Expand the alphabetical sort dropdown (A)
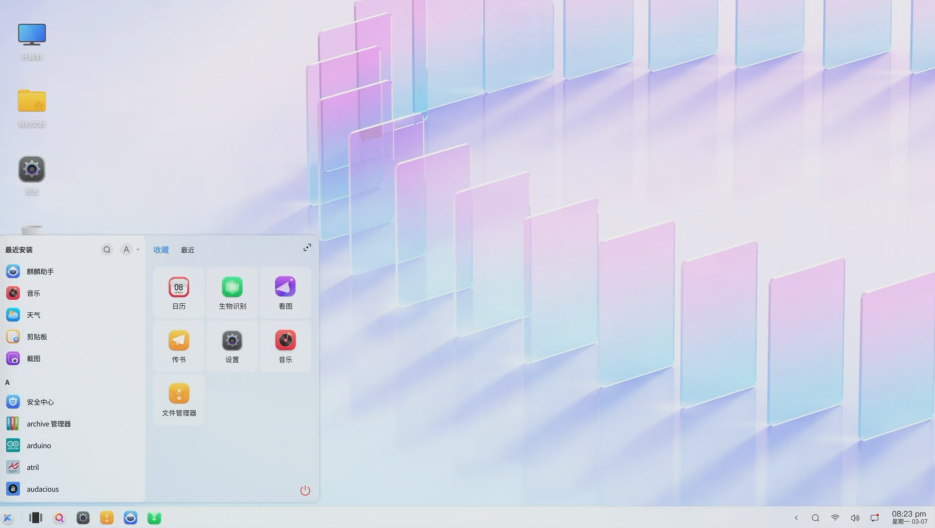 129,250
